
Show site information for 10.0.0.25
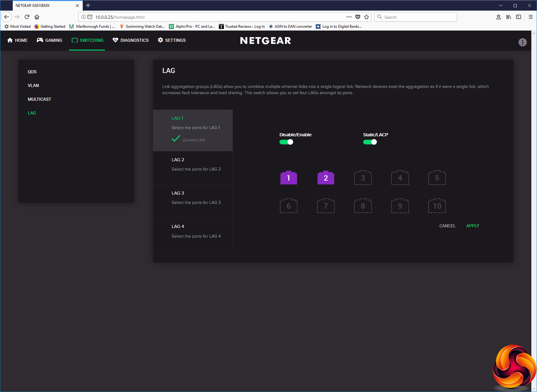[x=84, y=17]
